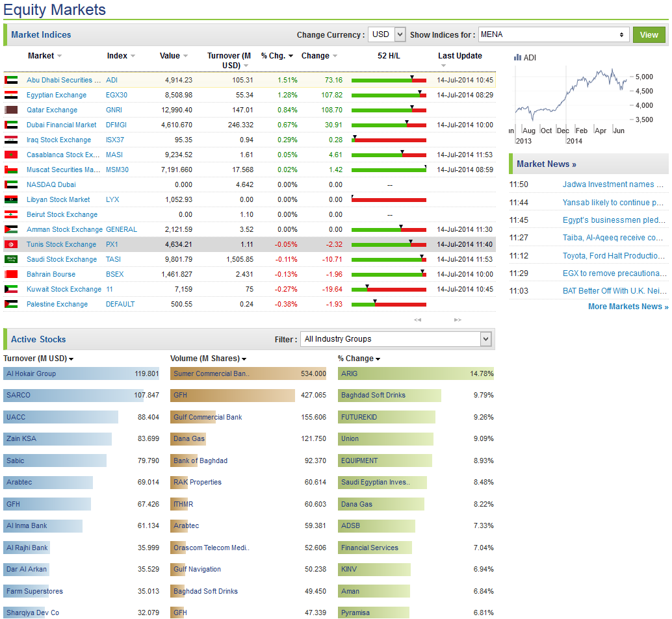The height and width of the screenshot is (619, 672).
Task: Go to next page of market indices
Action: pyautogui.click(x=458, y=320)
